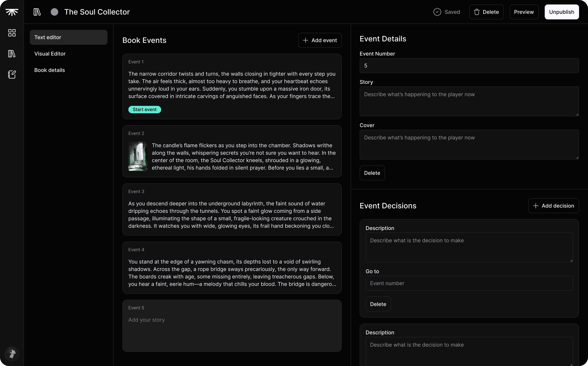Screen dimensions: 588x366
Task: Focus the Cover text area
Action: click(469, 144)
